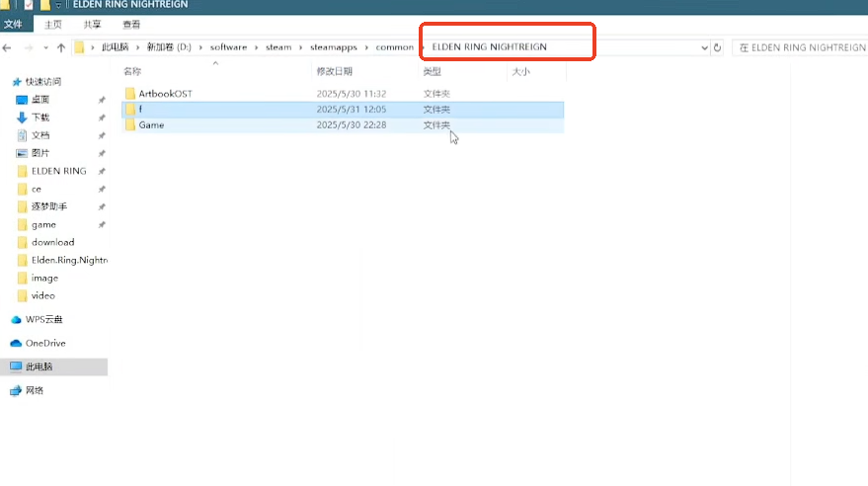The width and height of the screenshot is (868, 486).
Task: Navigate to steam breadcrumb folder
Action: [278, 47]
